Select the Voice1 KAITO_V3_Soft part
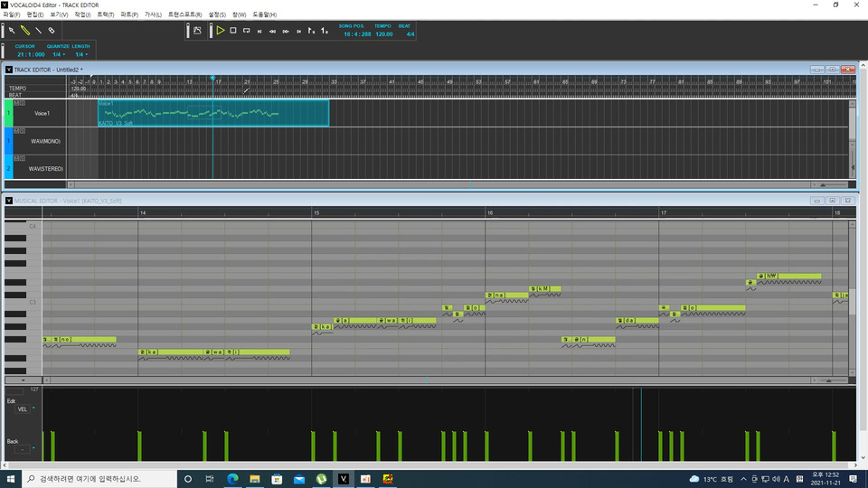Viewport: 868px width, 488px height. [213, 114]
